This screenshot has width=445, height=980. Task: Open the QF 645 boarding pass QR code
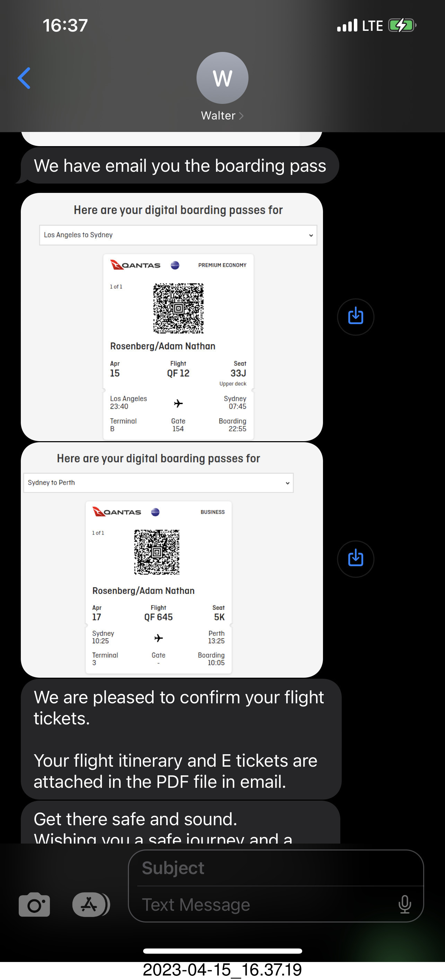pyautogui.click(x=156, y=552)
